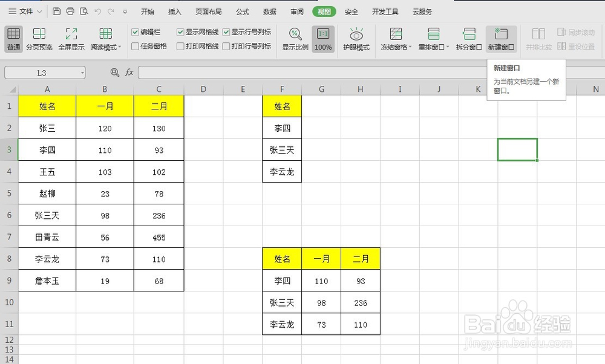Check the 打印网格线 print gridlines option

coord(180,45)
